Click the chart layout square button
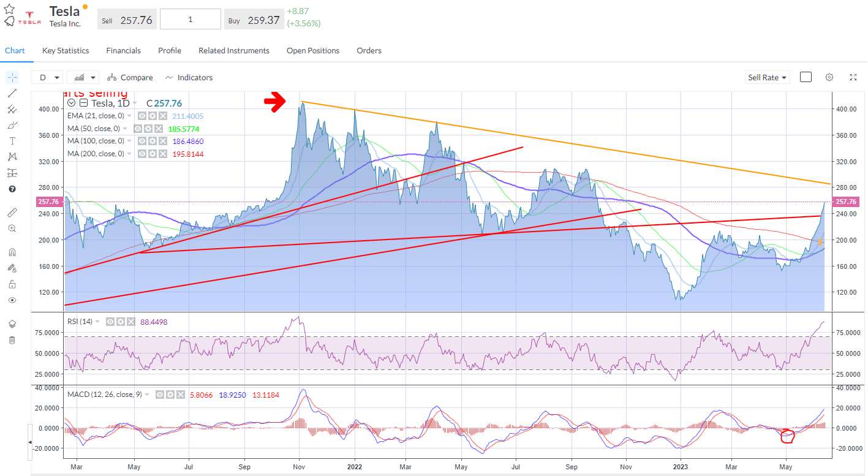 click(x=806, y=77)
